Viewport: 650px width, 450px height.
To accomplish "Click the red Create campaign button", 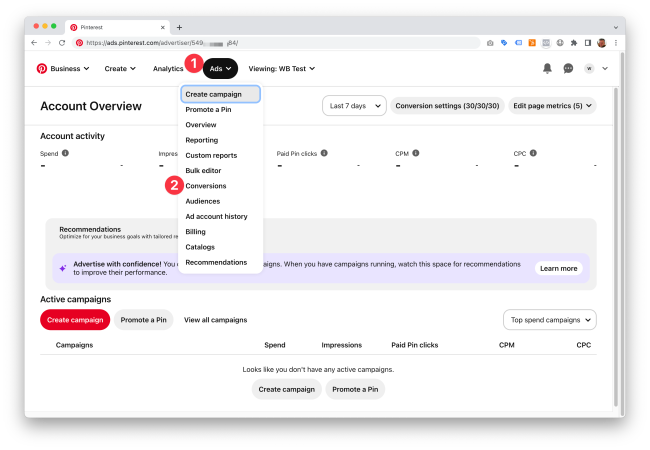I will (x=75, y=320).
